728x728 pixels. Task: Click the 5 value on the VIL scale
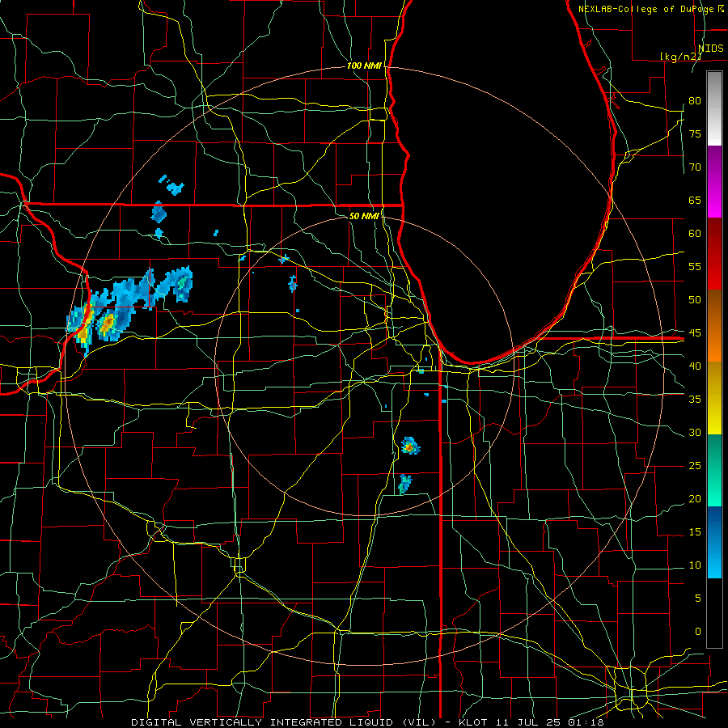pyautogui.click(x=698, y=598)
